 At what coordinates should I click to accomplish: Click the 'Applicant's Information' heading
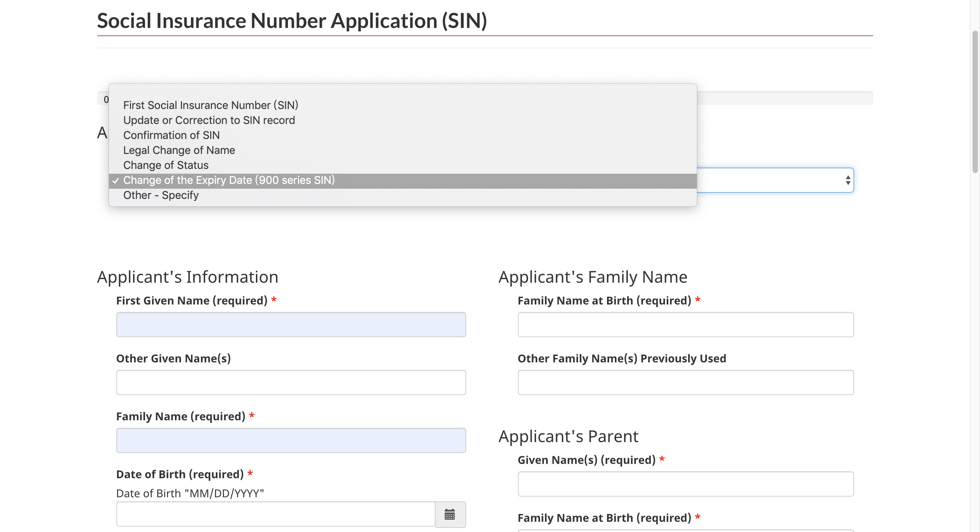point(187,277)
